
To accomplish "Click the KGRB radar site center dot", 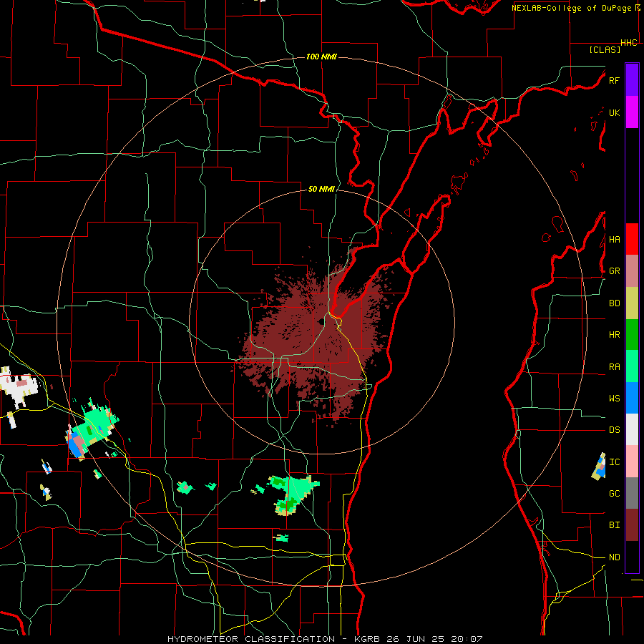I will click(x=321, y=321).
